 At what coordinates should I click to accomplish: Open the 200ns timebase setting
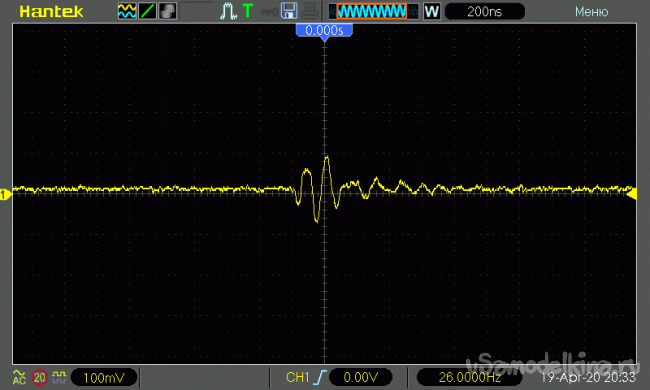tap(485, 12)
